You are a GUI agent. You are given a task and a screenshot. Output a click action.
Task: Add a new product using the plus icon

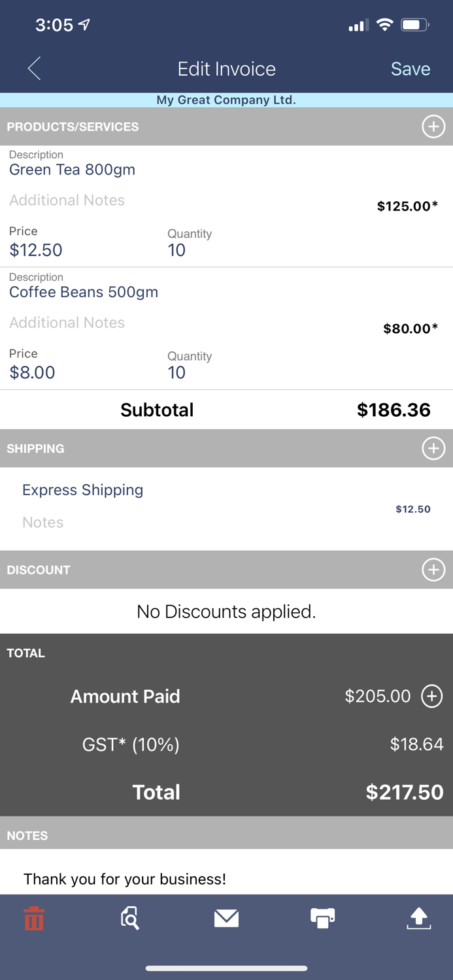[x=433, y=127]
